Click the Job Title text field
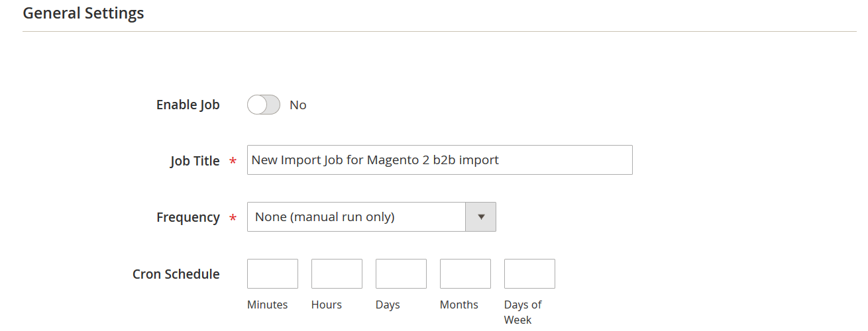Viewport: 868px width, 331px height. click(x=440, y=160)
